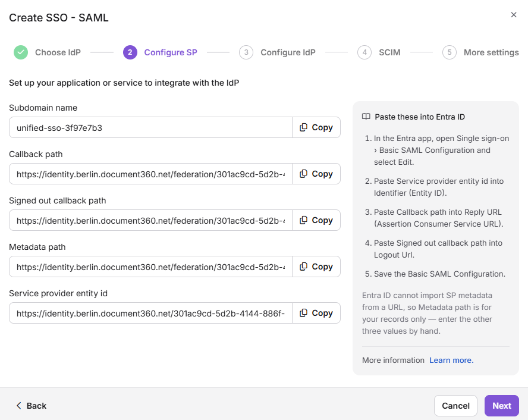Click the green checkmark for Choose IdP
Image resolution: width=528 pixels, height=420 pixels.
click(21, 52)
